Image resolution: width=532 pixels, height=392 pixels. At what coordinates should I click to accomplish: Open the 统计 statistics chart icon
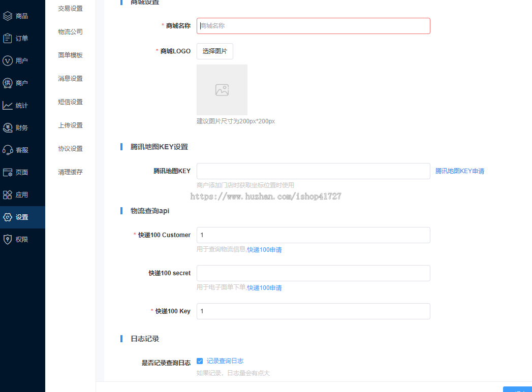(x=8, y=106)
